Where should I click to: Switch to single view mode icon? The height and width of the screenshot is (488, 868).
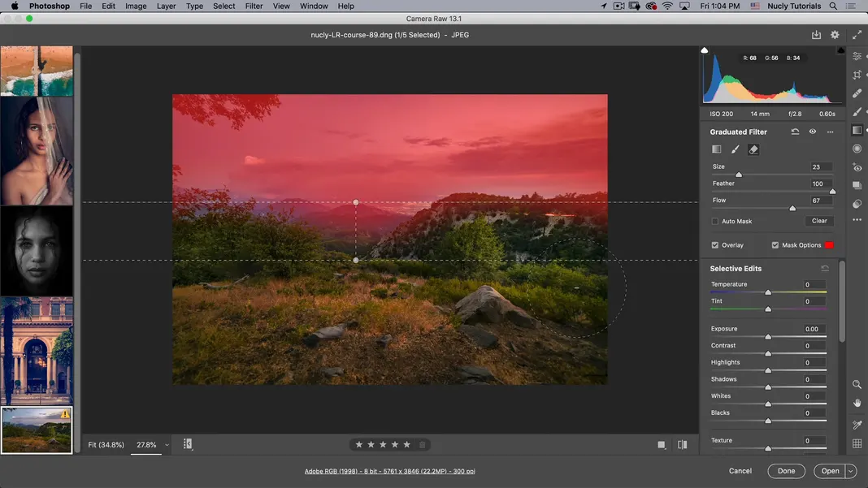pyautogui.click(x=662, y=445)
